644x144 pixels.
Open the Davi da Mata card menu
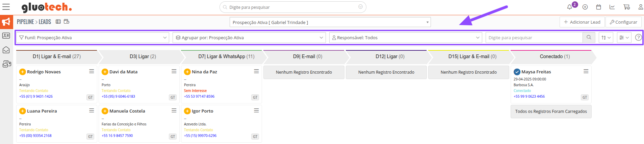point(174,71)
